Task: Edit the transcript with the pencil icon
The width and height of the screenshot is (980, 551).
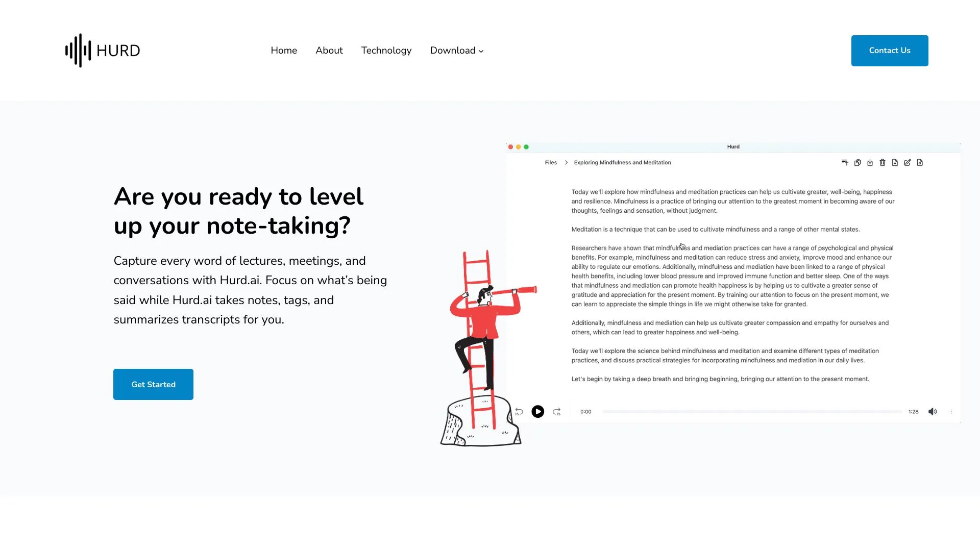Action: coord(907,163)
